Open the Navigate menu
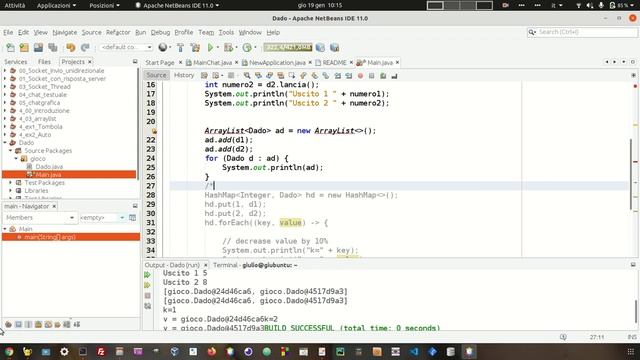The image size is (640, 360). coord(64,32)
